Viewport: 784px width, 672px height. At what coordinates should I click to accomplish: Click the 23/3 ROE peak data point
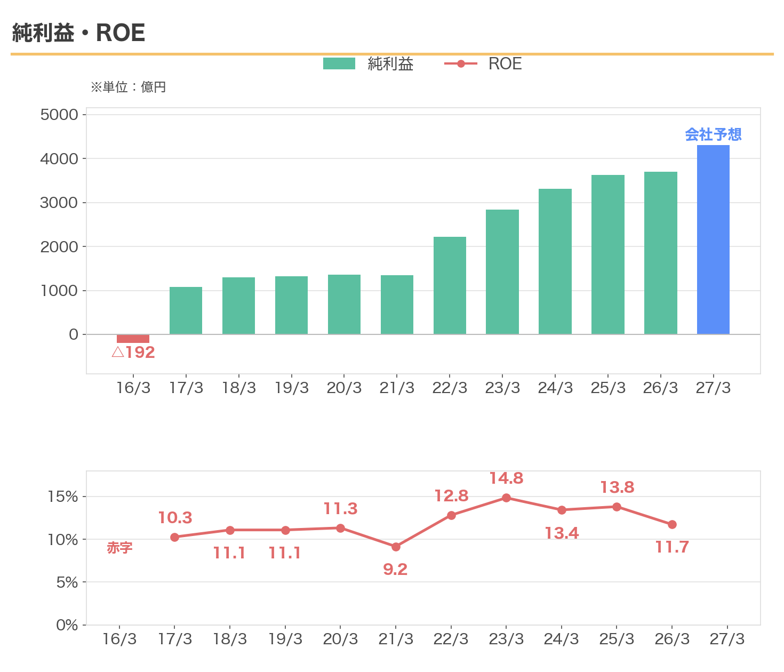click(x=506, y=498)
